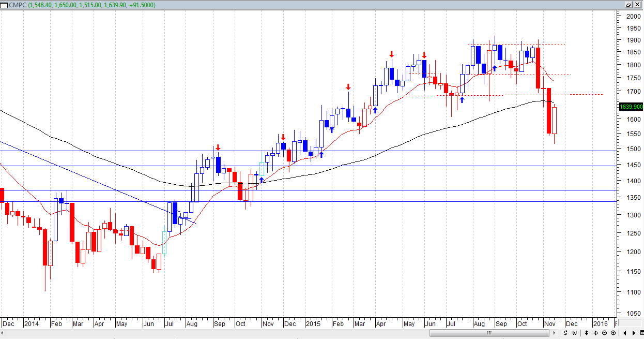Restore the CMPC chart window size

click(629, 5)
